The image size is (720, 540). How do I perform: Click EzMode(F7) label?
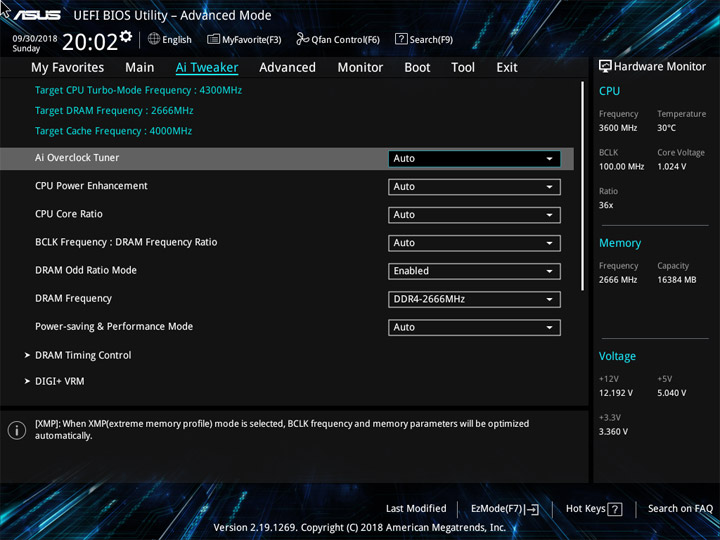coord(496,509)
